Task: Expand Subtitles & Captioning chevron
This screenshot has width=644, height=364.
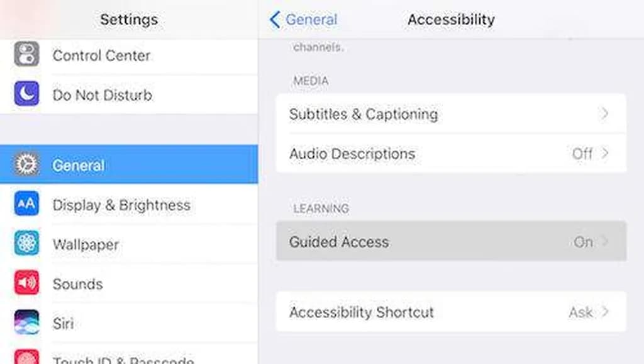Action: 605,114
